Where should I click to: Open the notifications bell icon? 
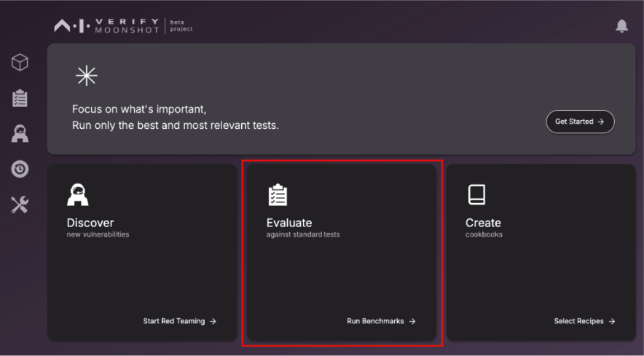[622, 26]
